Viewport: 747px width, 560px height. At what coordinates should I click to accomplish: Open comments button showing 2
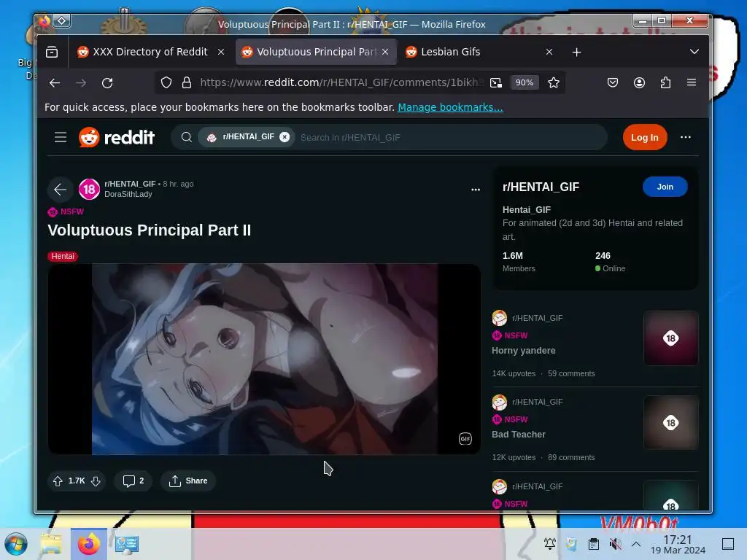(x=133, y=481)
